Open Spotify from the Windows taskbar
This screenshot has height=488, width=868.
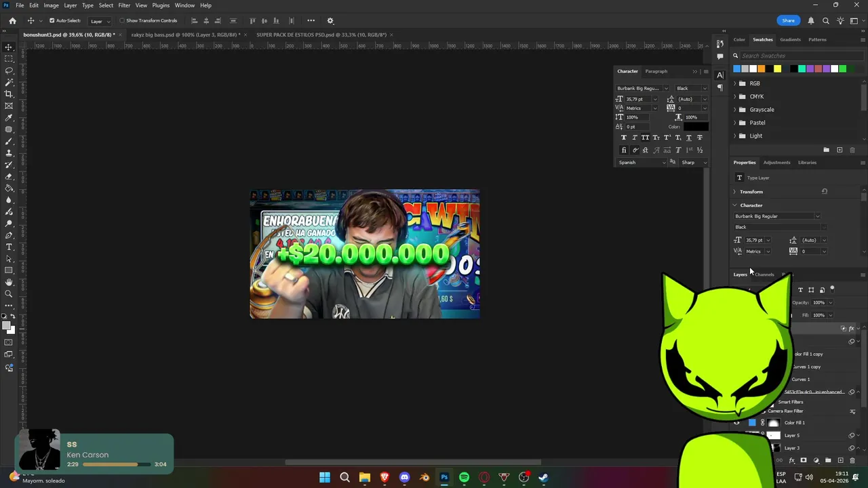pos(464,477)
